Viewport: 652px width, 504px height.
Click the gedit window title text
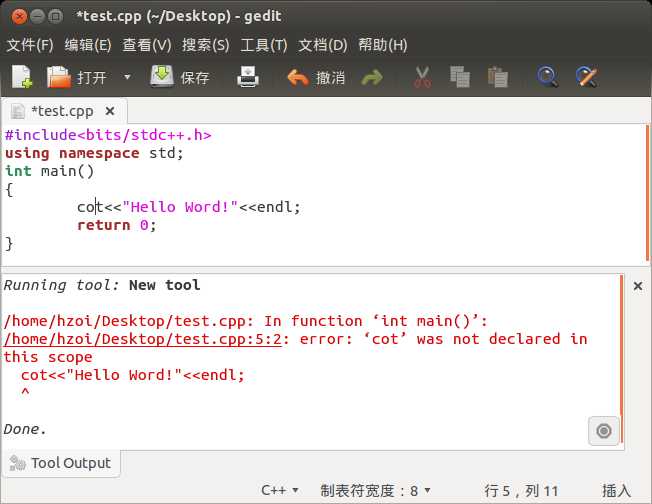click(179, 16)
